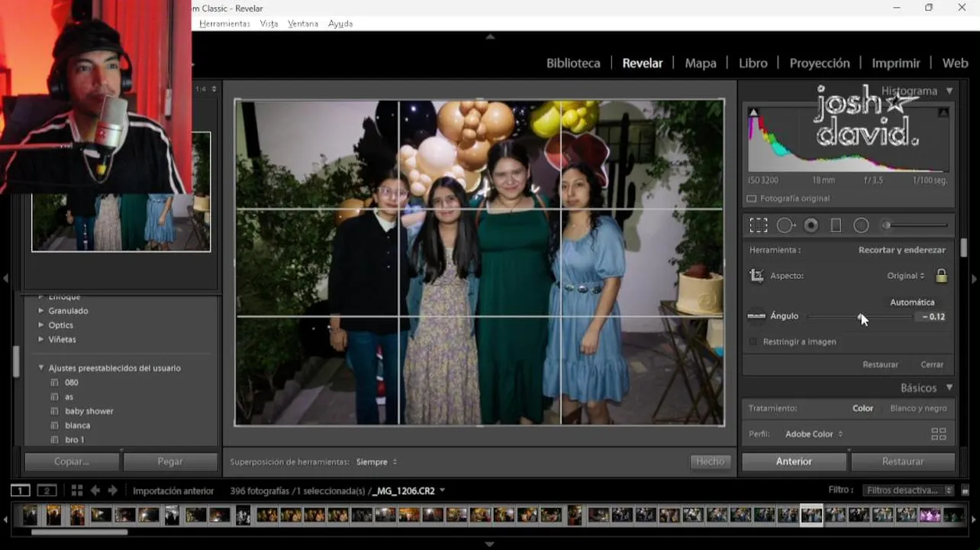Click the Anterior button
Screen dimensions: 980x550
[794, 461]
